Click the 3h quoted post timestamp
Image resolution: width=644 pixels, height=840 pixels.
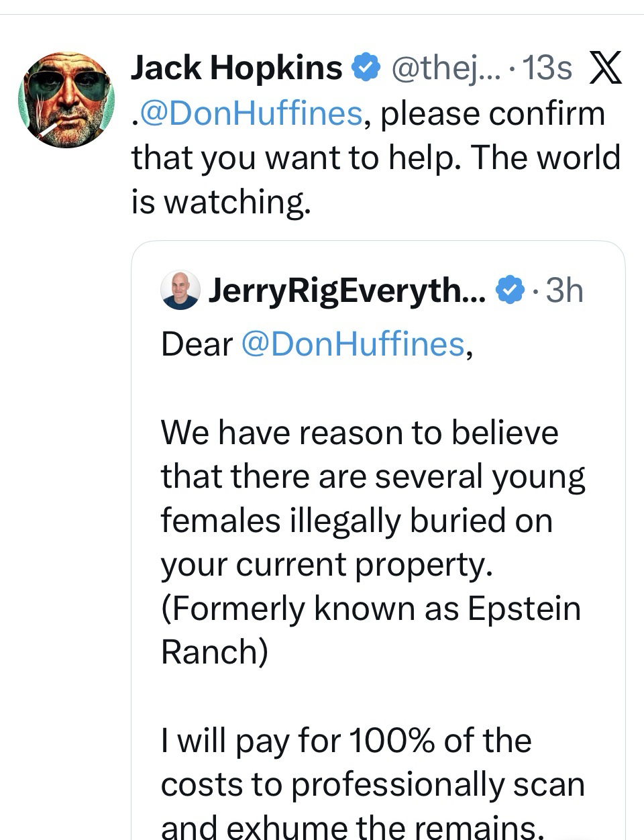565,291
